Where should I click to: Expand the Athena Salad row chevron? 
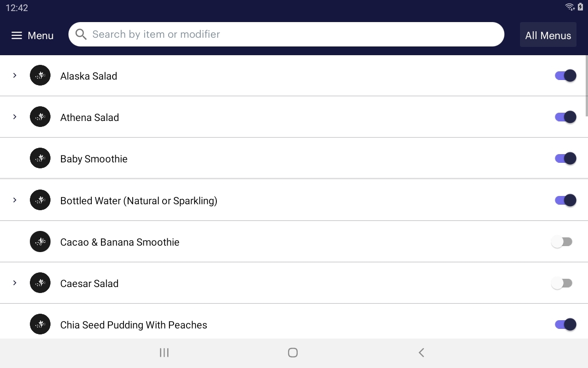click(15, 117)
